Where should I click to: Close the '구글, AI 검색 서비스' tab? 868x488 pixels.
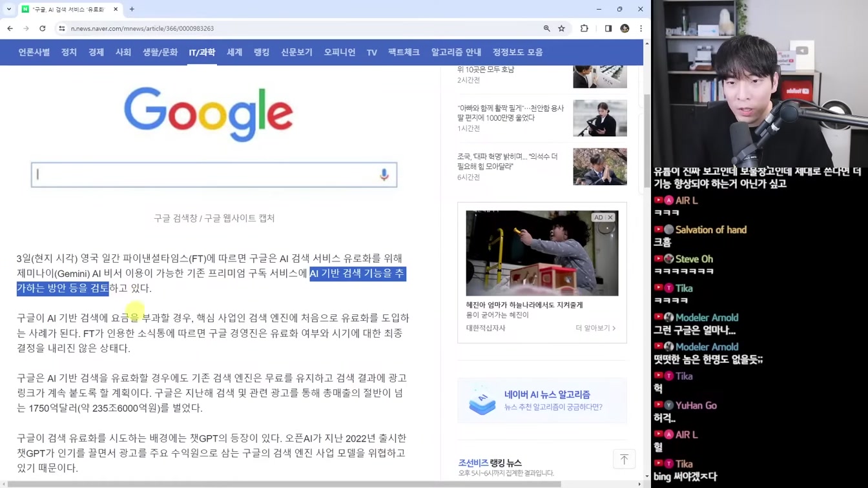[x=116, y=9]
